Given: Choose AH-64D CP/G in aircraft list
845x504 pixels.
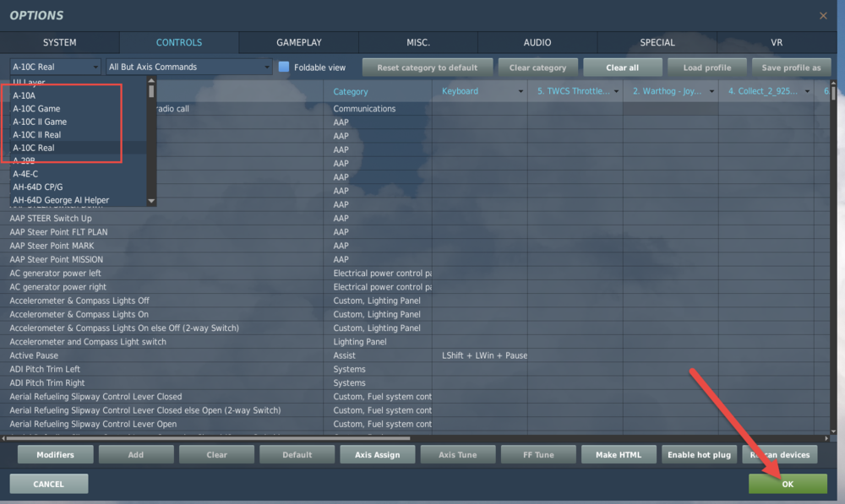Looking at the screenshot, I should point(38,187).
